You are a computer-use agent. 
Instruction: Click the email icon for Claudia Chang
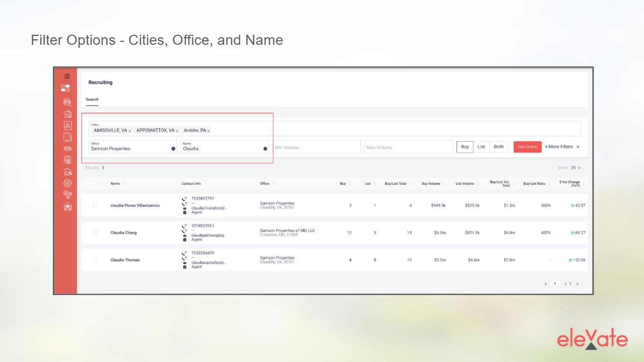pos(184,235)
